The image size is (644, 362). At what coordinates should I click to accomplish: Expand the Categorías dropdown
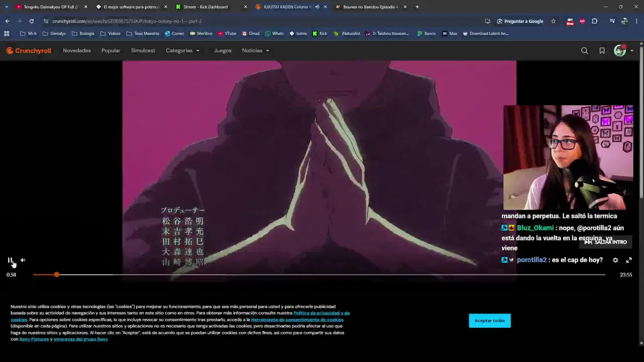pos(183,50)
